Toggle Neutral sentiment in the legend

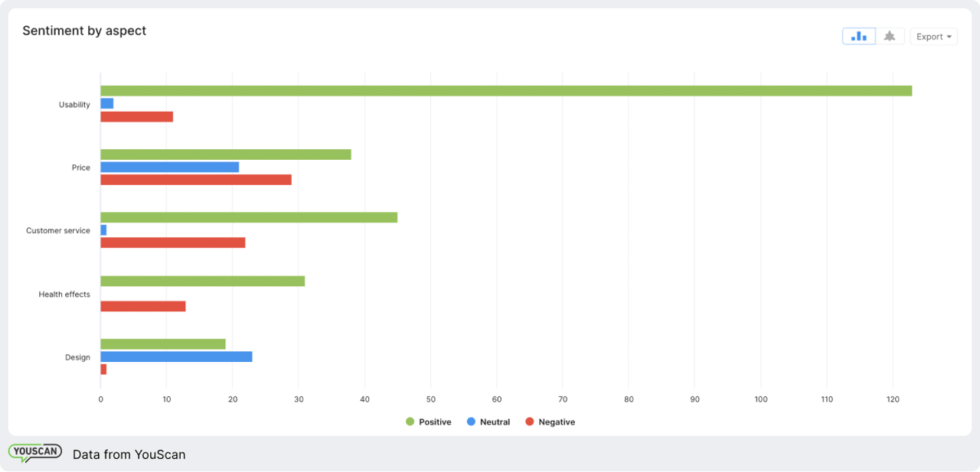coord(491,422)
